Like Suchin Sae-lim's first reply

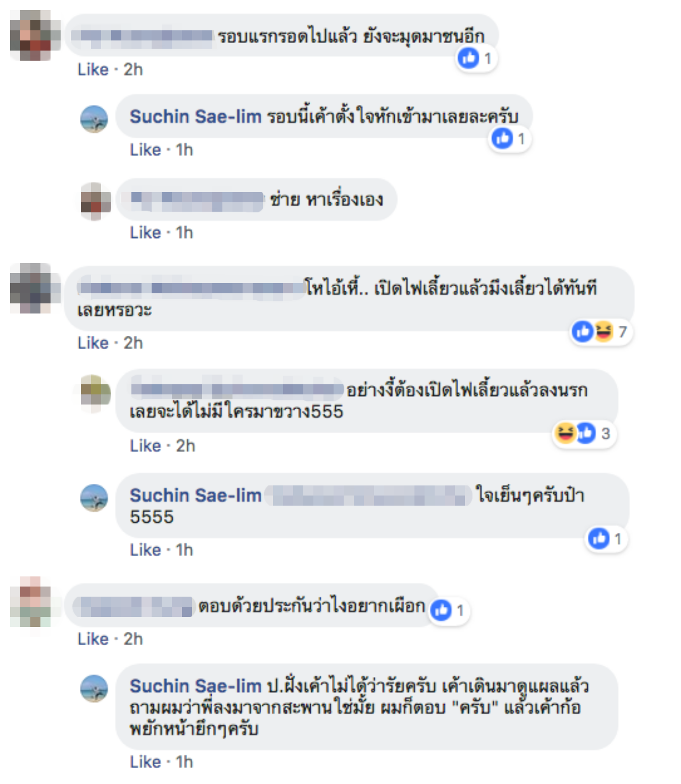pos(145,150)
